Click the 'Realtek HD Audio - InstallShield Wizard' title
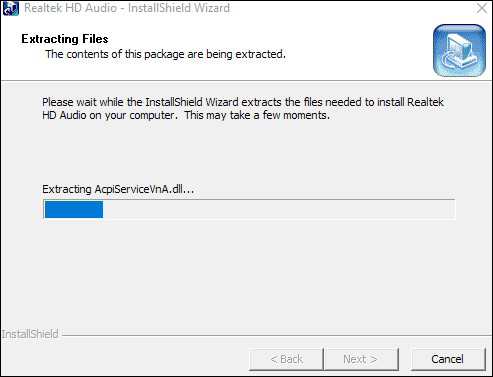This screenshot has width=493, height=377. (x=127, y=8)
